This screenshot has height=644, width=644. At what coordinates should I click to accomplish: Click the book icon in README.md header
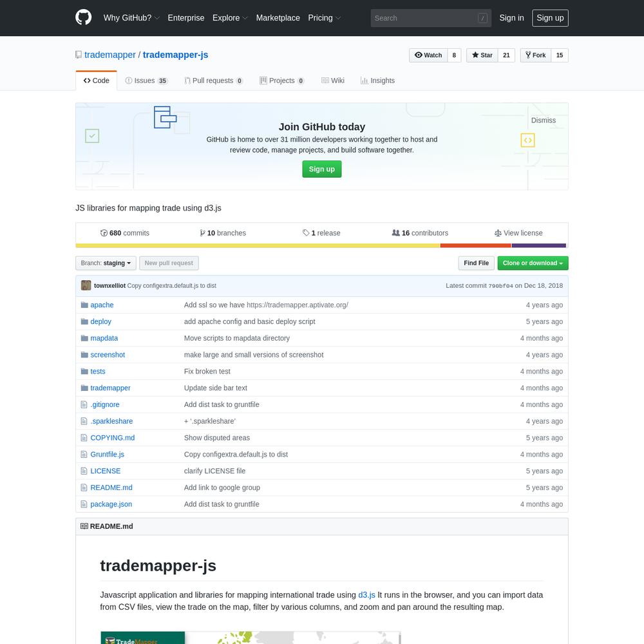tap(84, 526)
